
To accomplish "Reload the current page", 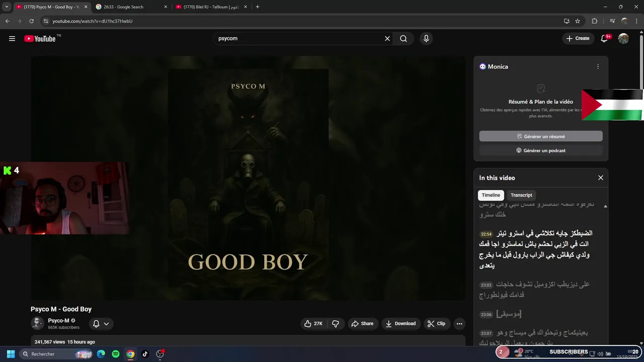I will (31, 21).
